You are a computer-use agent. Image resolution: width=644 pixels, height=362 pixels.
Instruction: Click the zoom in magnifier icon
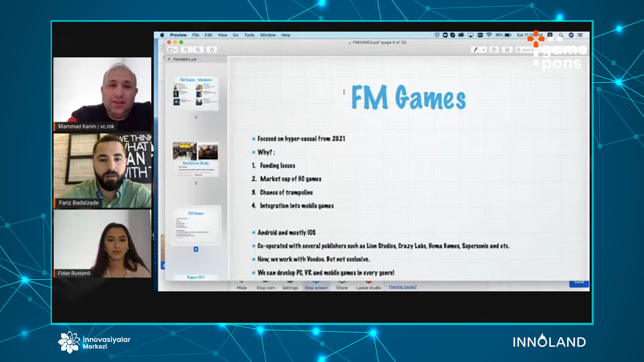tap(198, 50)
